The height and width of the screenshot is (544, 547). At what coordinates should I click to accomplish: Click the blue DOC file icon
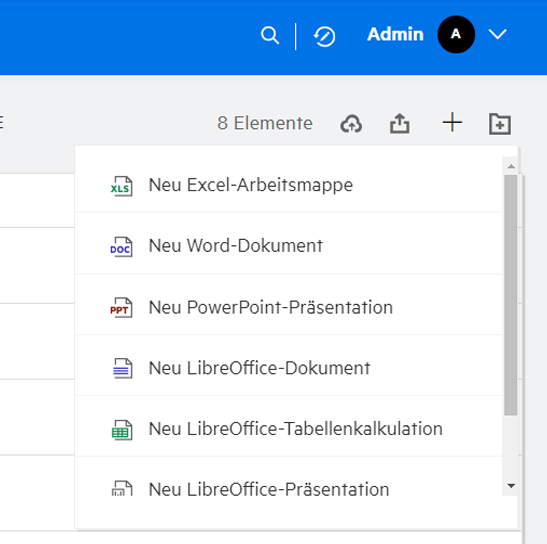(121, 247)
